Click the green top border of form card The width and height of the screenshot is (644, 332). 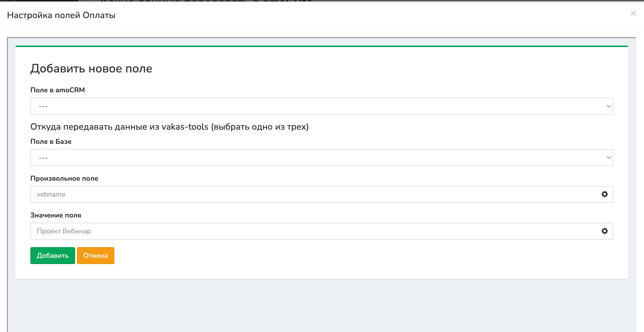322,46
